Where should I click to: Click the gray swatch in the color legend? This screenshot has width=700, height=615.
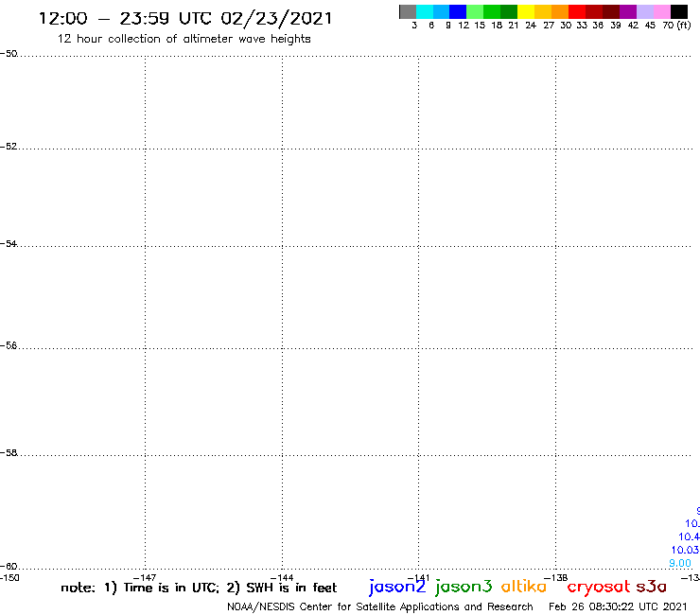[408, 11]
